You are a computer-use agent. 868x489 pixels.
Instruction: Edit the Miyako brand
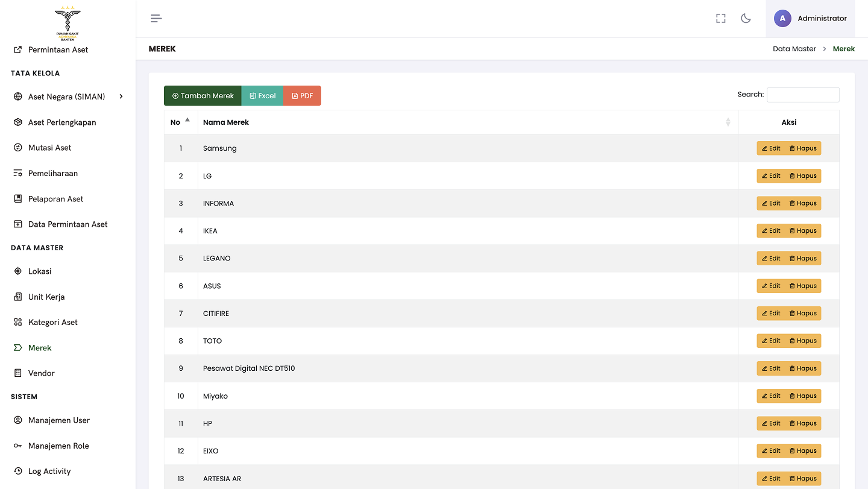771,396
